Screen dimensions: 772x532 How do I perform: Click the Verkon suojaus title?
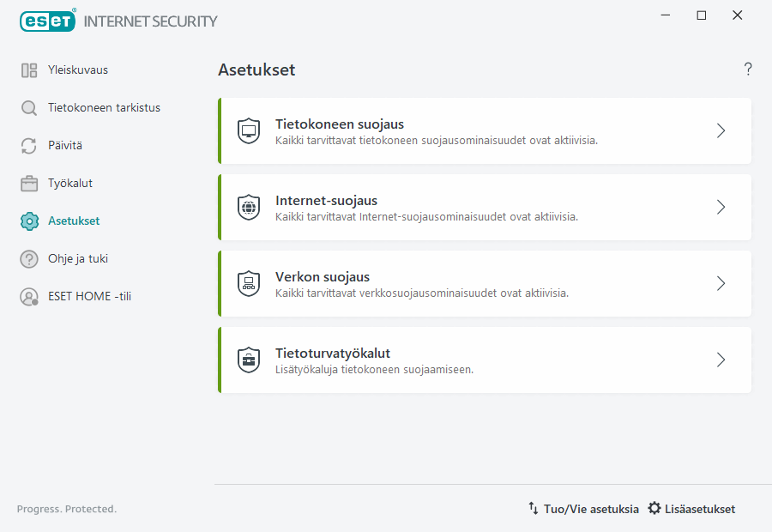323,277
